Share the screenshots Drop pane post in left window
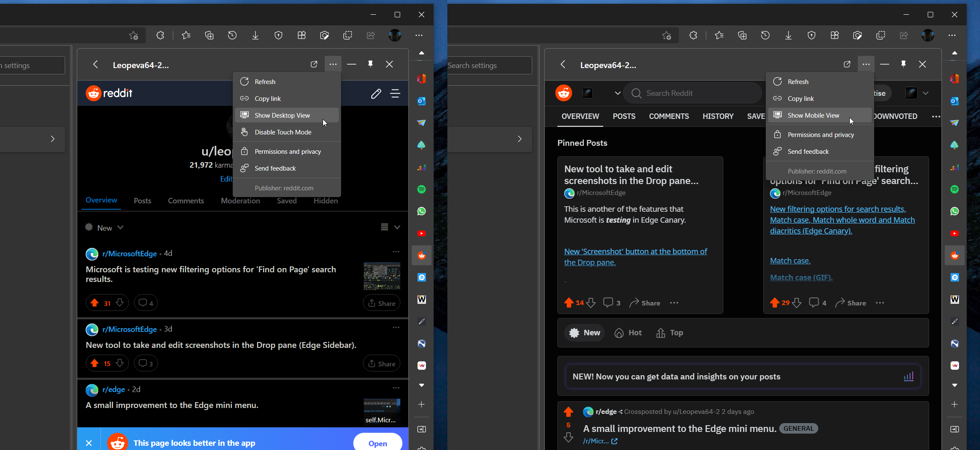The width and height of the screenshot is (980, 450). [382, 363]
